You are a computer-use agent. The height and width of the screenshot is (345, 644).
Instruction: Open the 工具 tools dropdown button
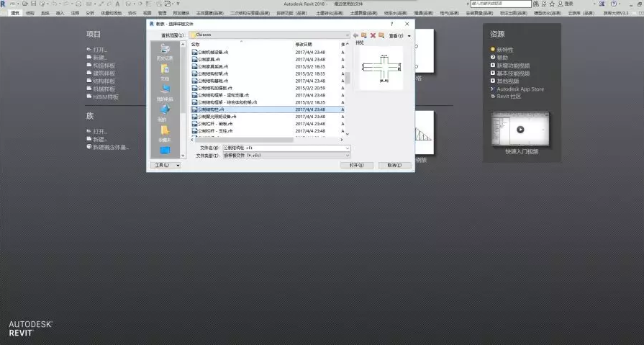pyautogui.click(x=165, y=165)
